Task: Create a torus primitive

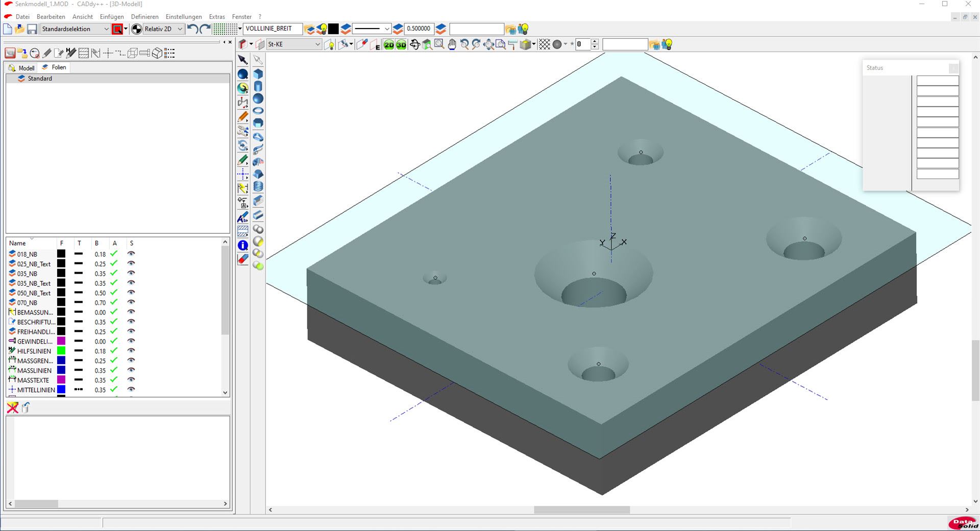Action: 258,111
